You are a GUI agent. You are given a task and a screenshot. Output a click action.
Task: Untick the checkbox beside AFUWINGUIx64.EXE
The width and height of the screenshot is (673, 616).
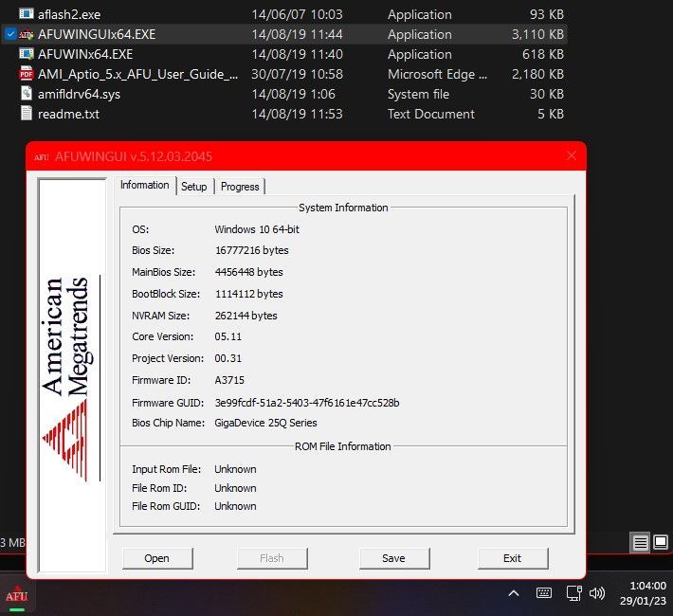click(x=10, y=34)
